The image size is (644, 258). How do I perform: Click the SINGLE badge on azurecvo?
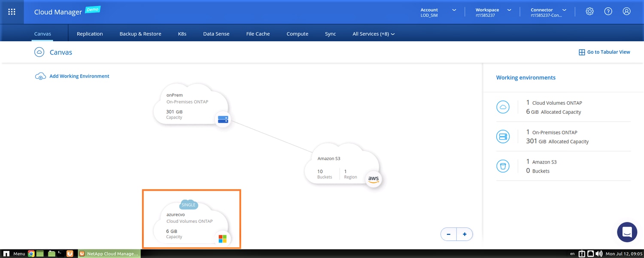[x=188, y=205]
